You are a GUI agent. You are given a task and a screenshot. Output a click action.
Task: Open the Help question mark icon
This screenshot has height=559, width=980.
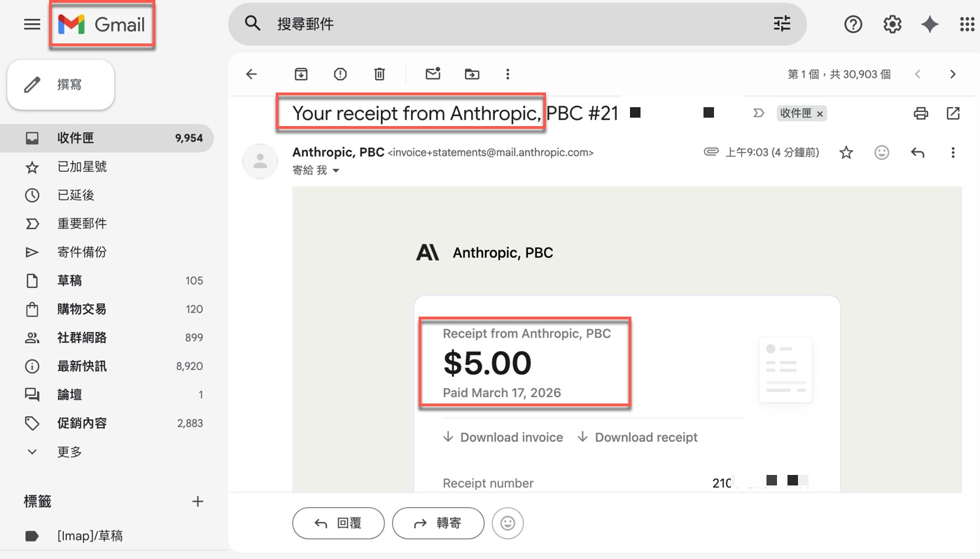coord(853,25)
